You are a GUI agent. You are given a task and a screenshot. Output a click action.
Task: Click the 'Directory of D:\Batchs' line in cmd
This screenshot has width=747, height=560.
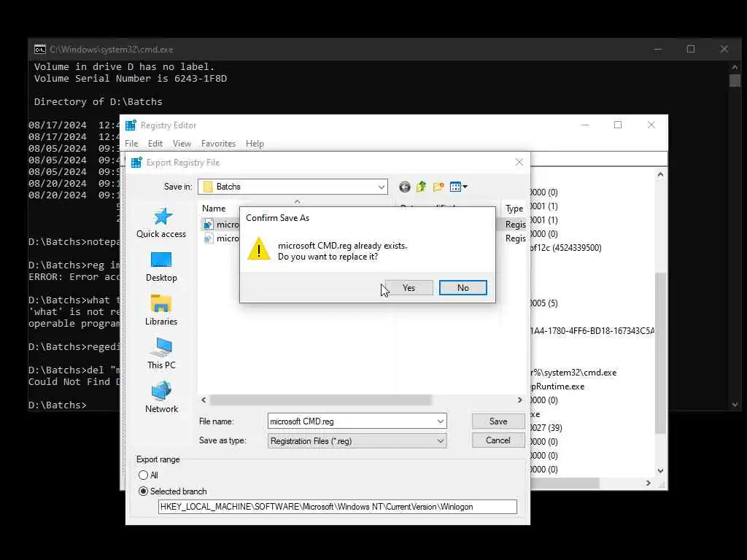tap(98, 101)
